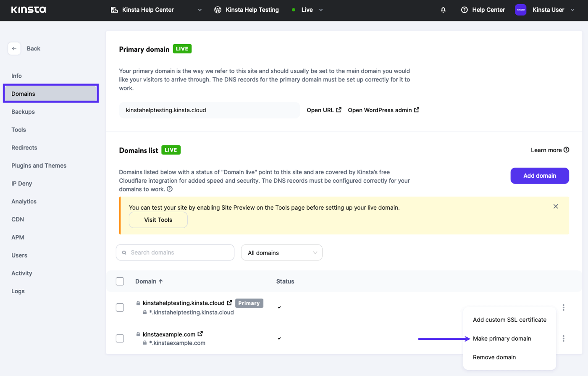The width and height of the screenshot is (588, 376).
Task: Open kinstaexample.com external link icon
Action: point(200,334)
